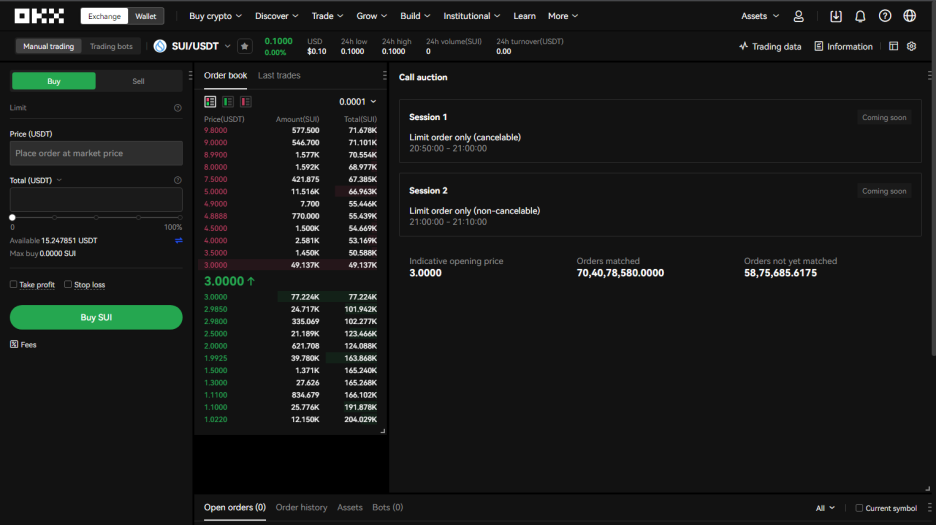Click the OKX logo
The image size is (936, 525).
click(39, 16)
